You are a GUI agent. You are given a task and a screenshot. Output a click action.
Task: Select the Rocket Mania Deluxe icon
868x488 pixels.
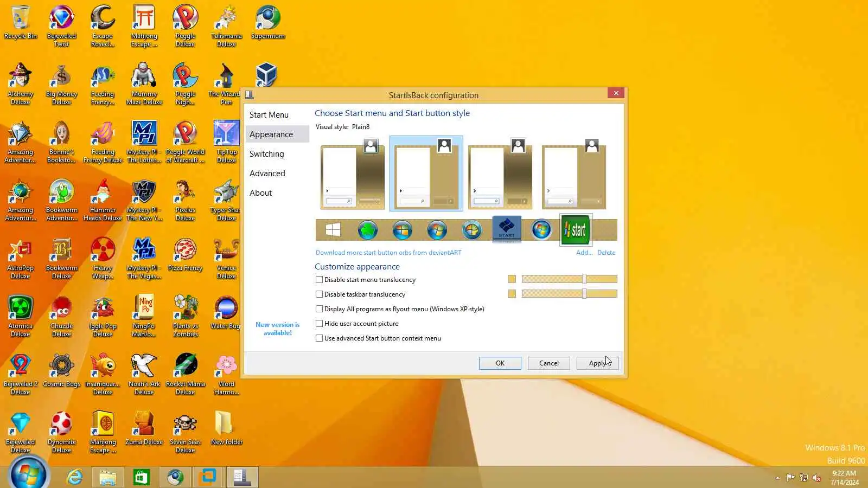click(186, 374)
